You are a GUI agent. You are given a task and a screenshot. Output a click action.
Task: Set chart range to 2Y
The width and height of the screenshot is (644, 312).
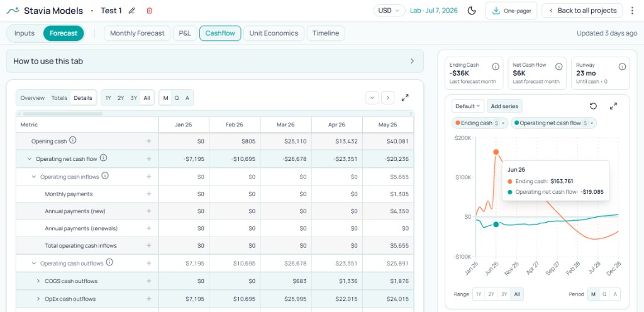coord(491,294)
